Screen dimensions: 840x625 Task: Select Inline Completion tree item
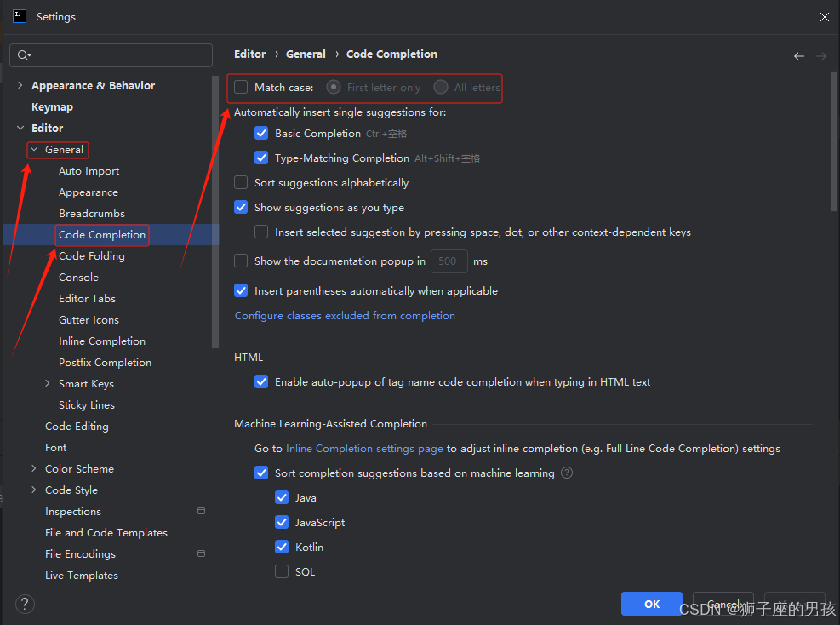coord(102,341)
